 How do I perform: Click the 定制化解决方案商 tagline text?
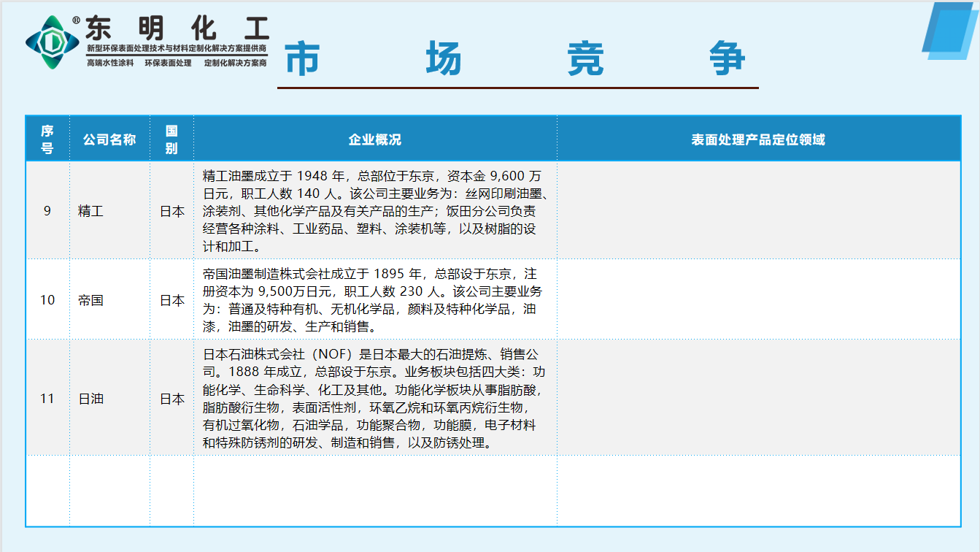(235, 63)
